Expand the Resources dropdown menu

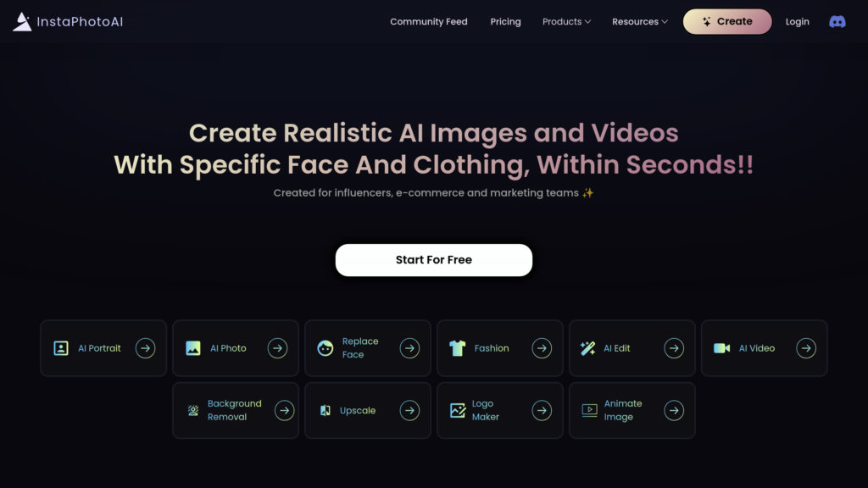click(x=640, y=22)
